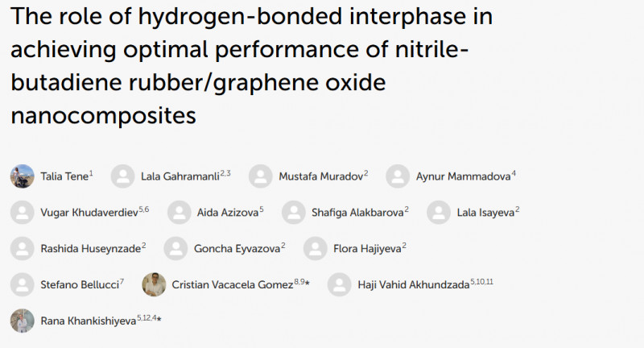Viewport: 644px width, 348px height.
Task: Open author link Flora Hajiyeva
Action: click(367, 249)
